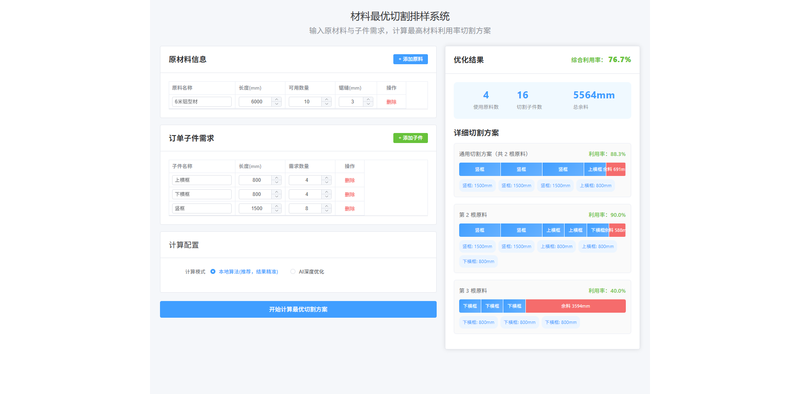Decrease the saw kerf value 3 with the down arrow

click(368, 104)
